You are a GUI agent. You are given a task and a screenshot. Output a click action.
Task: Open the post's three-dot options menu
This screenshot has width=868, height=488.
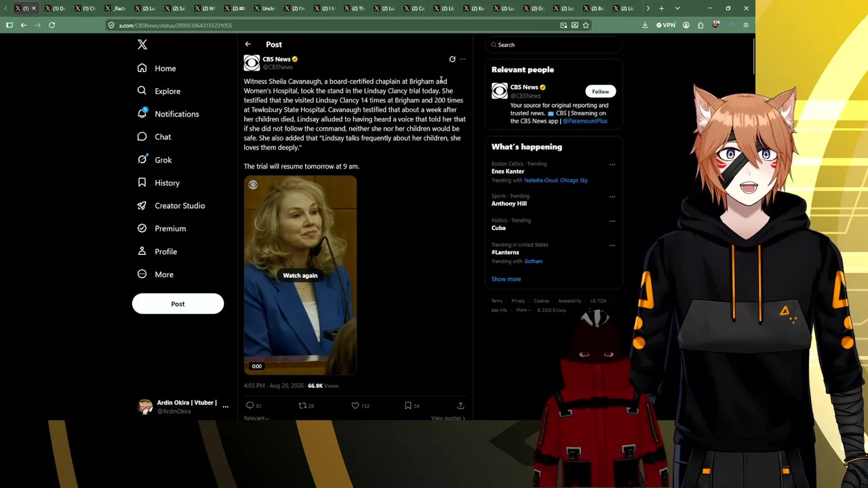point(463,59)
